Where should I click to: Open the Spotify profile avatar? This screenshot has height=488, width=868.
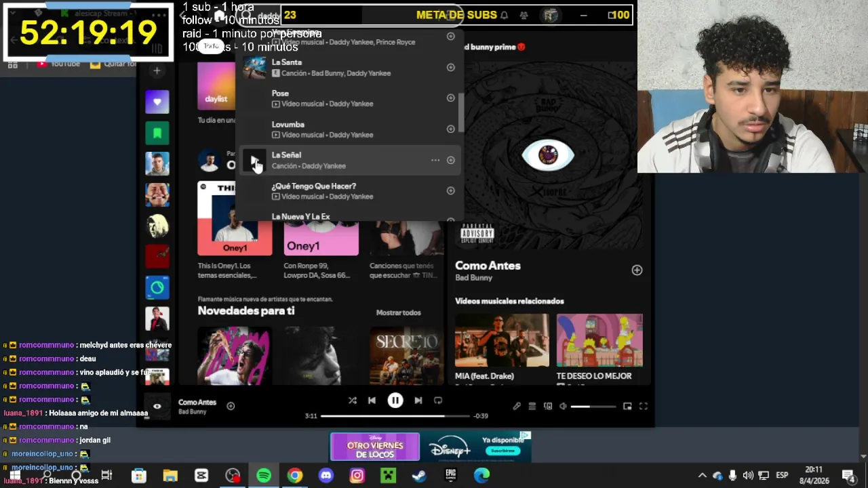click(551, 15)
